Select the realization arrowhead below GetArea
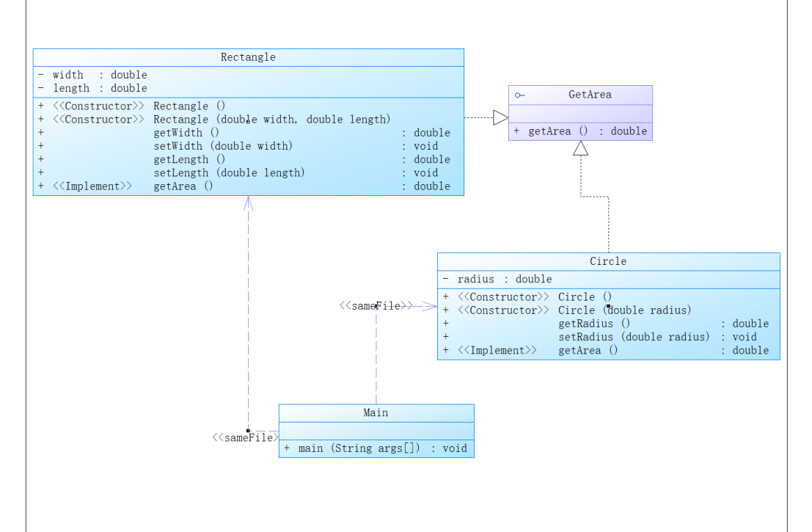812x532 pixels. tap(580, 148)
